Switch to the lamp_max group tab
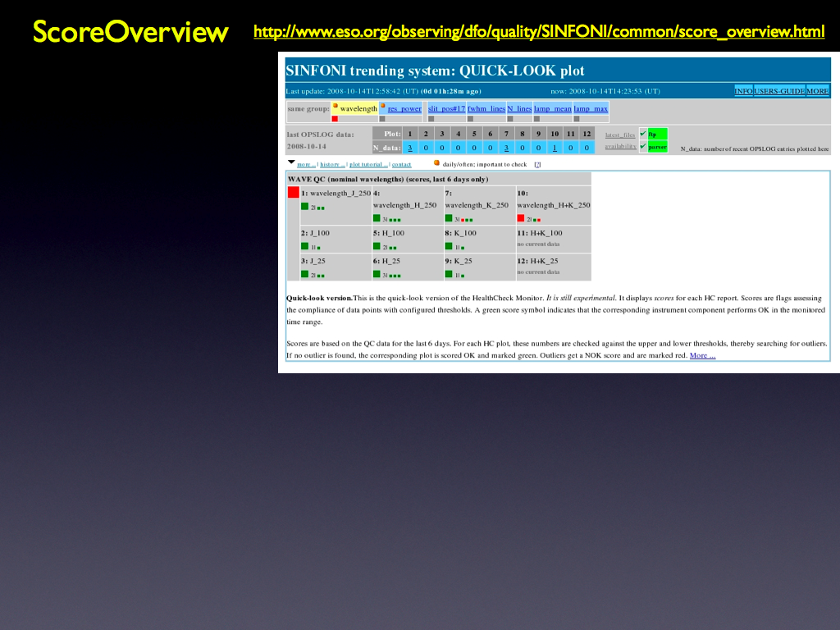Image resolution: width=840 pixels, height=630 pixels. click(x=591, y=108)
